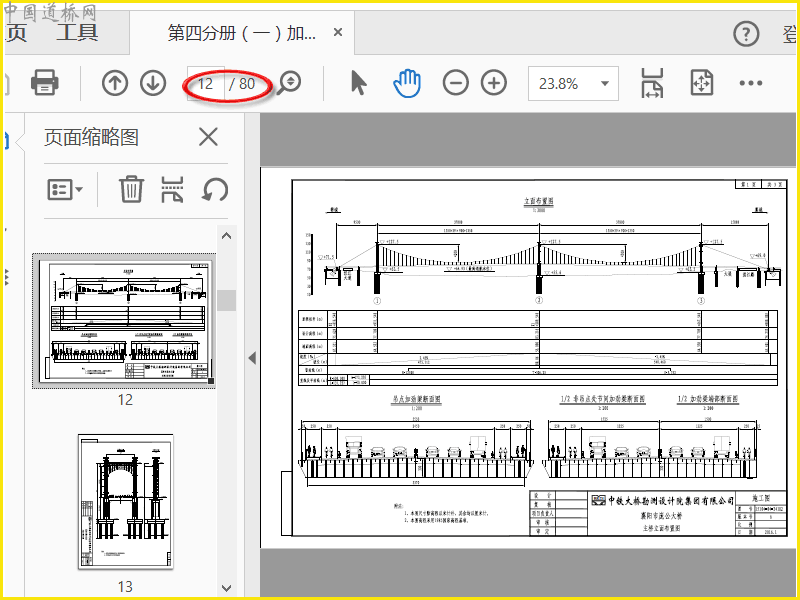This screenshot has width=800, height=600.
Task: Click the fit full page icon
Action: click(x=702, y=83)
